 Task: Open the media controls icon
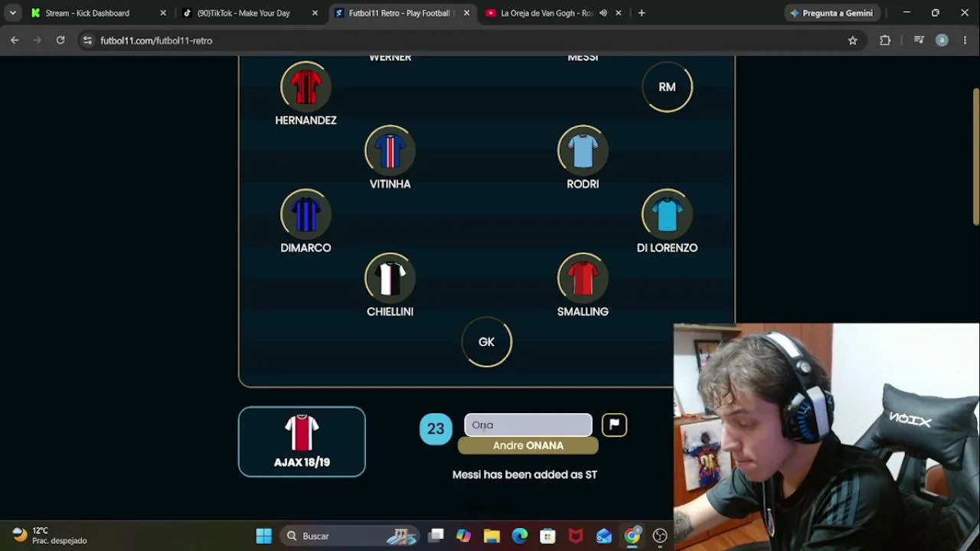pos(919,41)
